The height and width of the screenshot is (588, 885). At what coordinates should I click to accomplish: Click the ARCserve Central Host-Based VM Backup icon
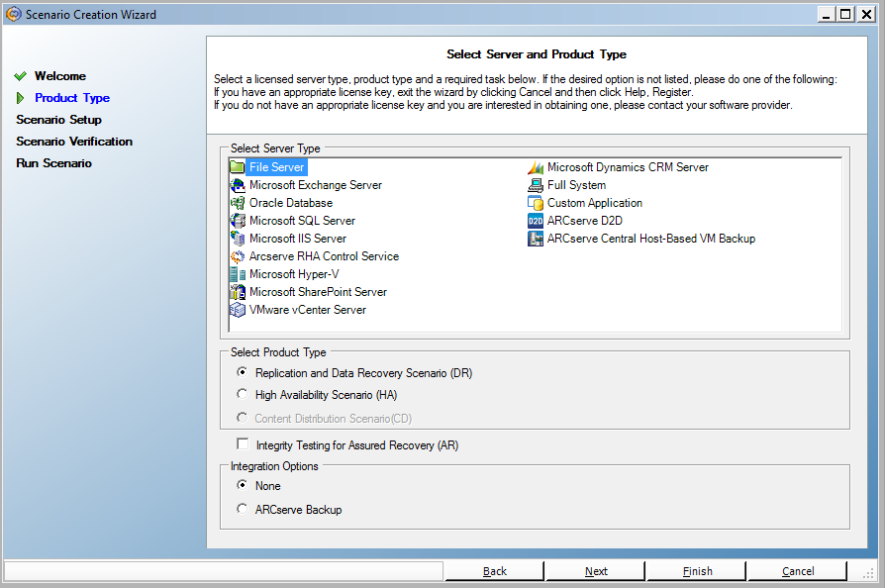pos(536,239)
